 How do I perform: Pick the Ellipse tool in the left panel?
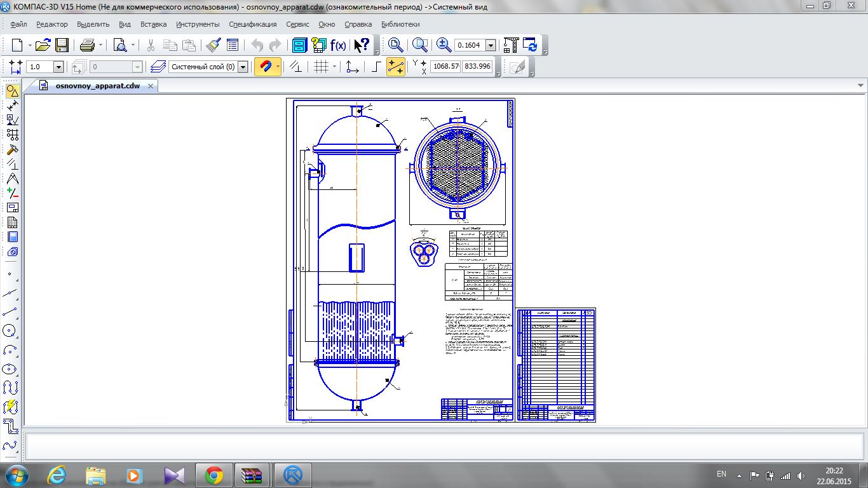coord(11,369)
